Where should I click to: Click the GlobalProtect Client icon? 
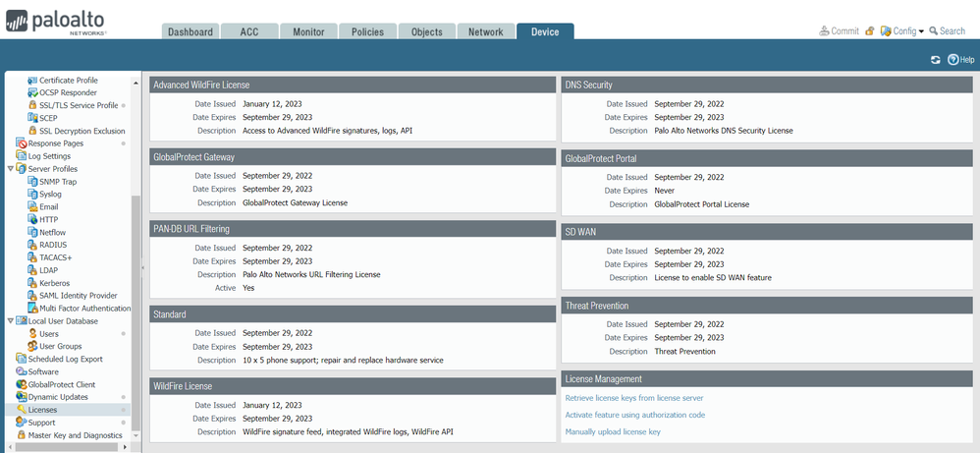coord(22,384)
